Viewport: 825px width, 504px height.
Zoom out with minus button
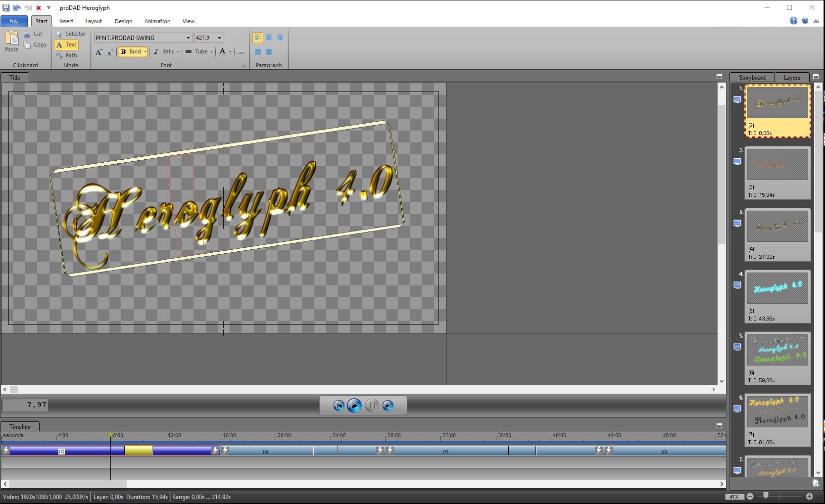(x=750, y=497)
